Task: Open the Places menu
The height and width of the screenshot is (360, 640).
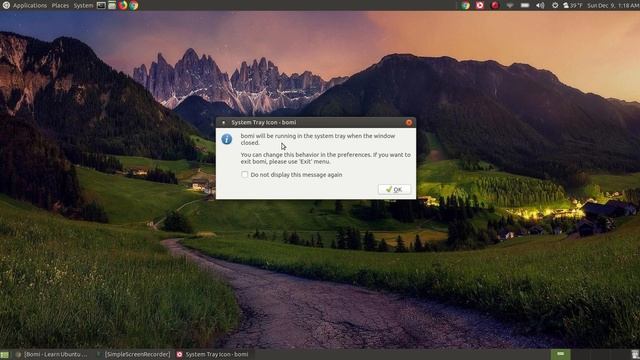Action: coord(60,5)
